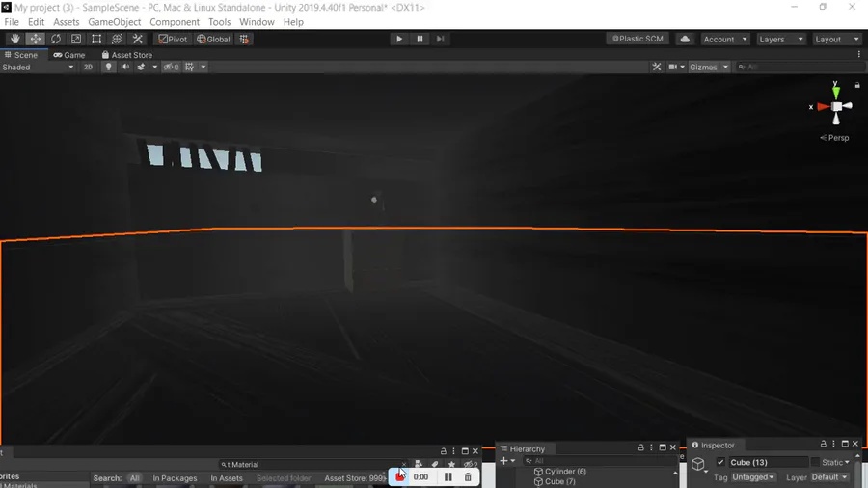Open Search by Label filter
This screenshot has width=868, height=488.
coord(435,464)
